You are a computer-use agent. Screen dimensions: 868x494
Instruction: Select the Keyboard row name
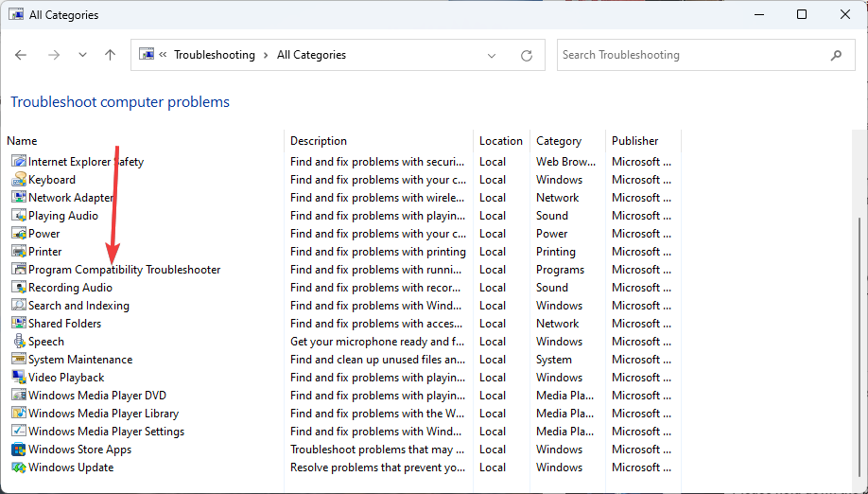click(52, 180)
